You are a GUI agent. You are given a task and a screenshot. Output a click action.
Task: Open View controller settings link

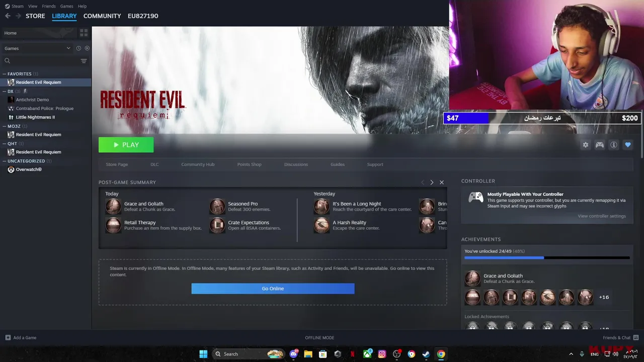coord(602,216)
